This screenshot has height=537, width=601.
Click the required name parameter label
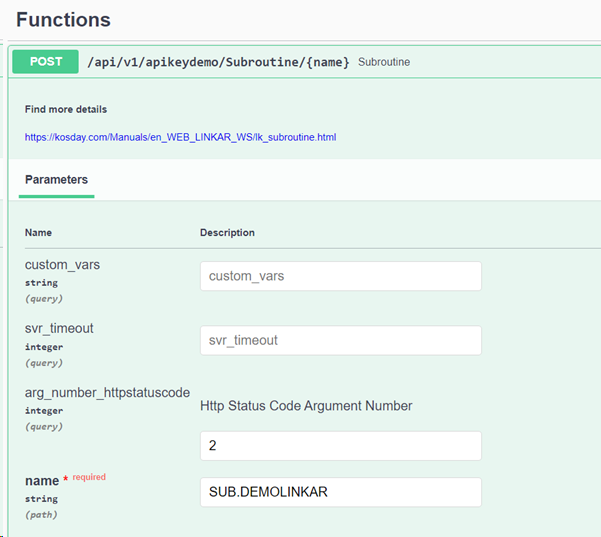tap(41, 481)
